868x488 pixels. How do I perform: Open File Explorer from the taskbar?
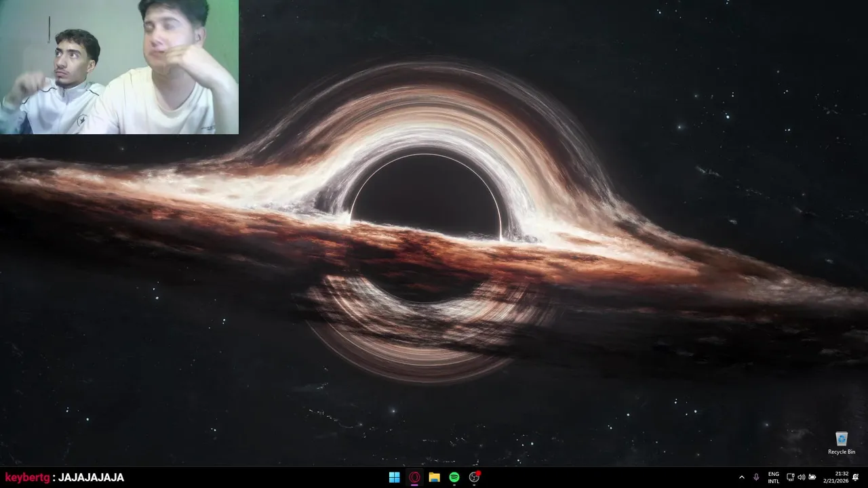pyautogui.click(x=434, y=477)
